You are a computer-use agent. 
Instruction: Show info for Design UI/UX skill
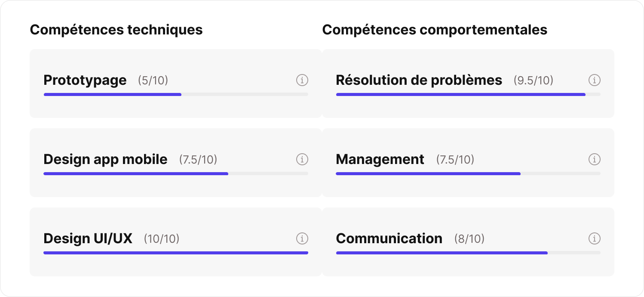pos(302,238)
